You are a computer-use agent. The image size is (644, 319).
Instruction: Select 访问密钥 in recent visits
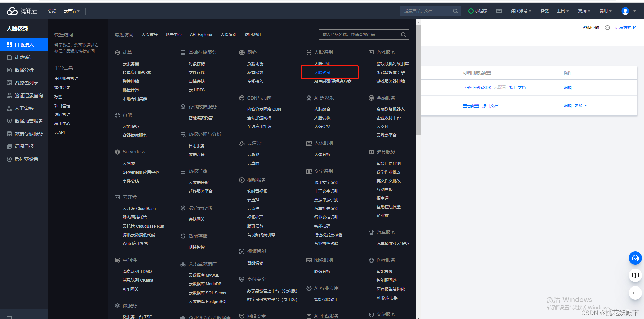tap(253, 35)
